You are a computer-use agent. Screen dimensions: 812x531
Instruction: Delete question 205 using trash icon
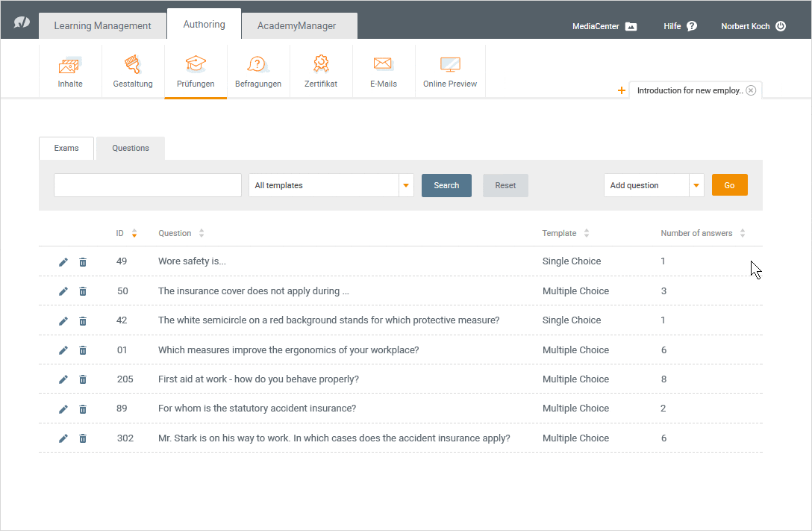coord(83,379)
